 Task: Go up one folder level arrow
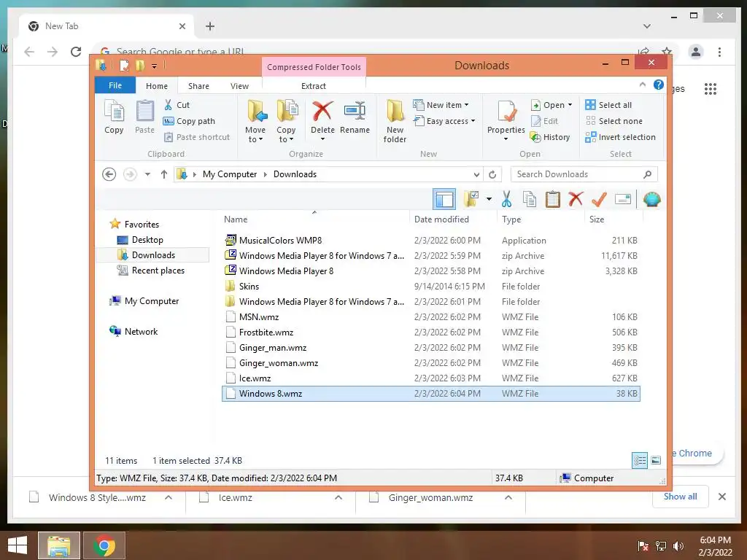click(164, 174)
